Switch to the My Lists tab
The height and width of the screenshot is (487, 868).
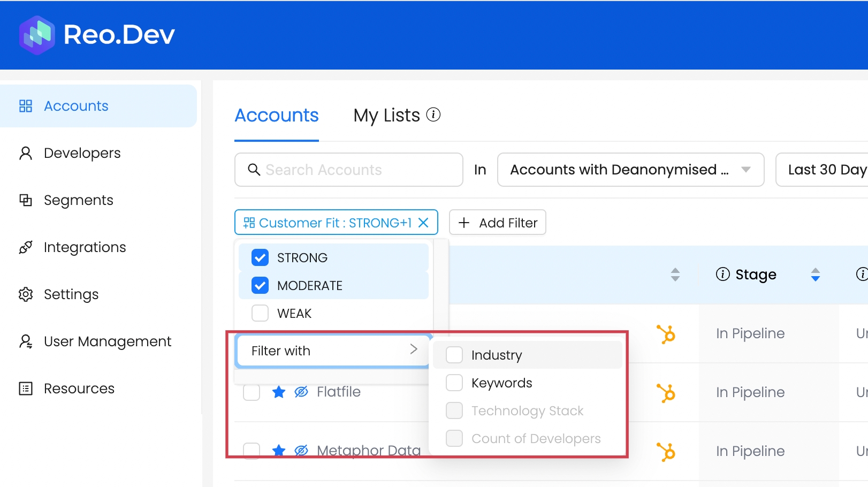[386, 116]
